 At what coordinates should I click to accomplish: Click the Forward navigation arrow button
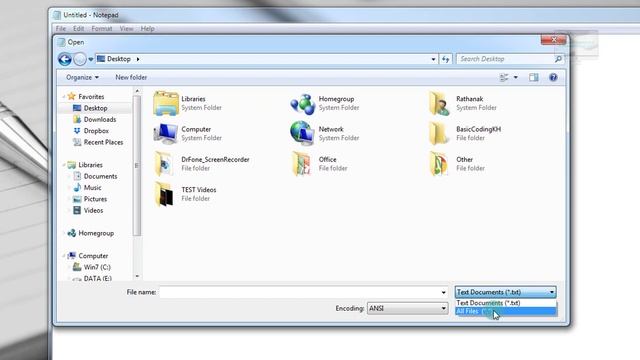tap(80, 59)
